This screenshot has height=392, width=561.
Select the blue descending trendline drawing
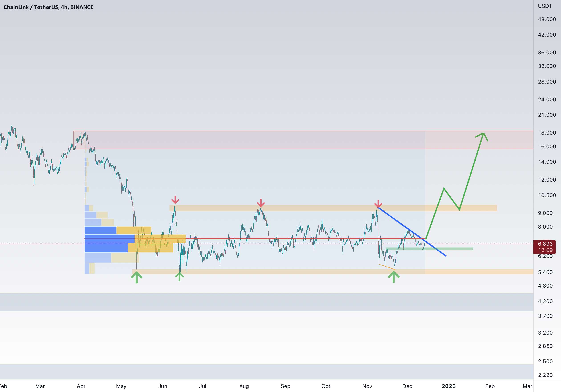[412, 232]
